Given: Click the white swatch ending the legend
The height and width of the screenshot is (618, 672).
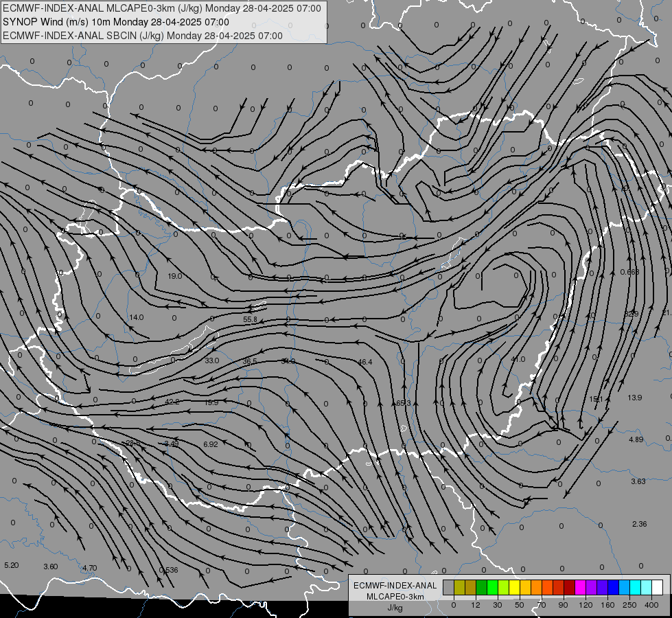Looking at the screenshot, I should tap(658, 587).
